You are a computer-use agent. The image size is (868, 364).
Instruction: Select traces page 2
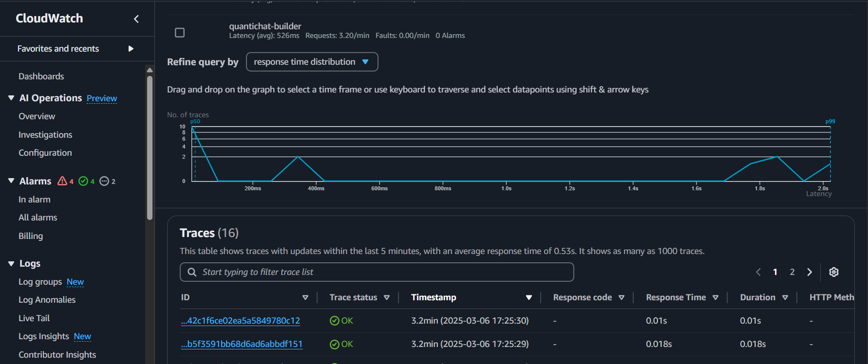pos(792,272)
